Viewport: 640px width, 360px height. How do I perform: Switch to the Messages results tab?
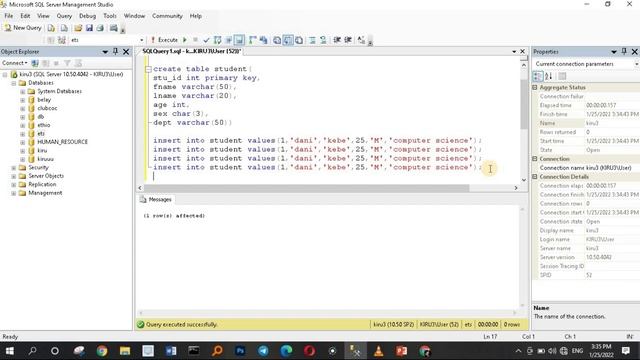(x=156, y=199)
